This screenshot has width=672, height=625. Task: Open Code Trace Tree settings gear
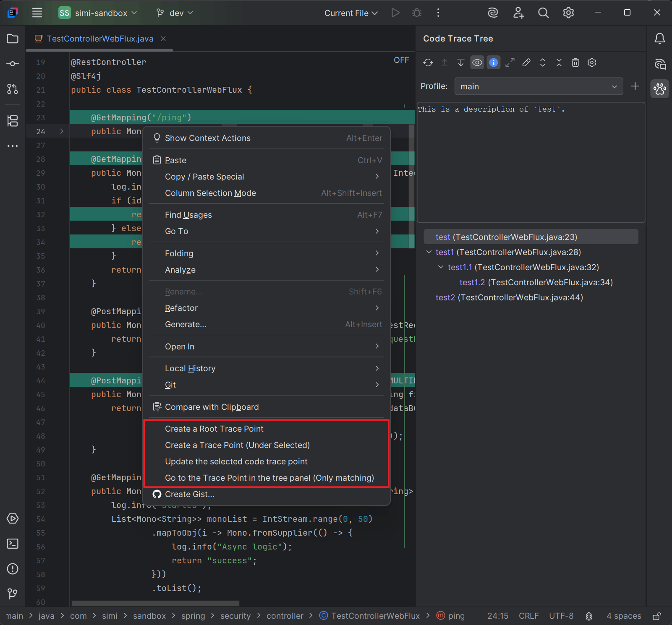pos(592,62)
